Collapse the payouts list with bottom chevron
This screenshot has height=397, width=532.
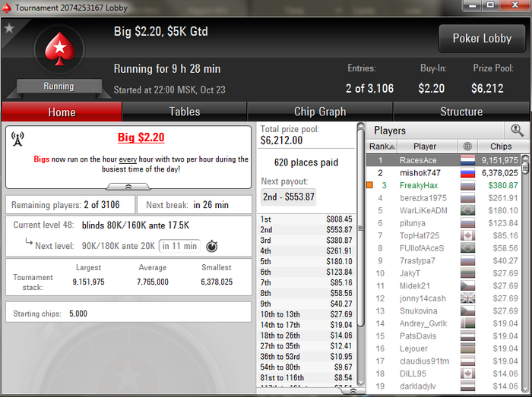coord(353,391)
